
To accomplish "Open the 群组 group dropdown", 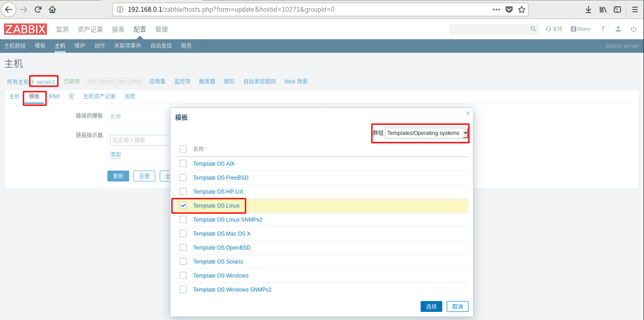I will coord(426,133).
